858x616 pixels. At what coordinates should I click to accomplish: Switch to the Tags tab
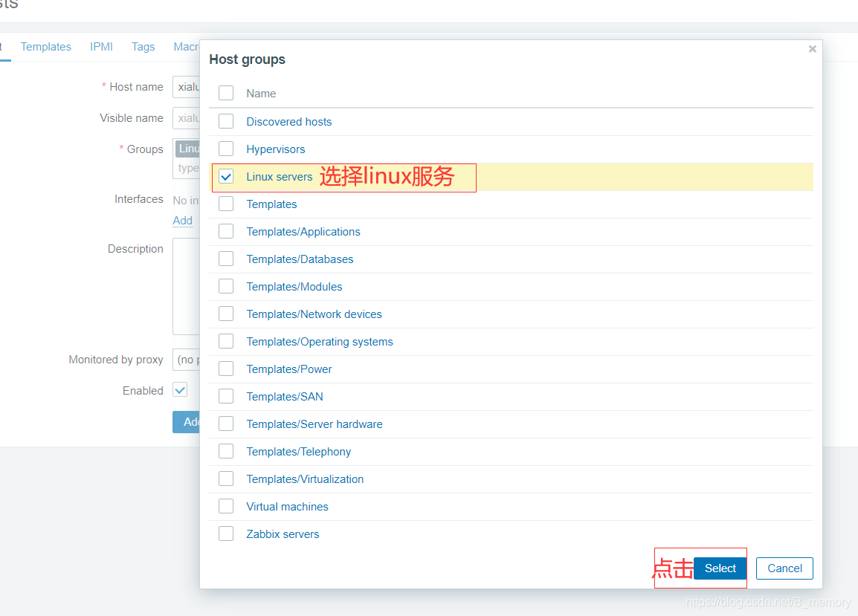pyautogui.click(x=143, y=47)
